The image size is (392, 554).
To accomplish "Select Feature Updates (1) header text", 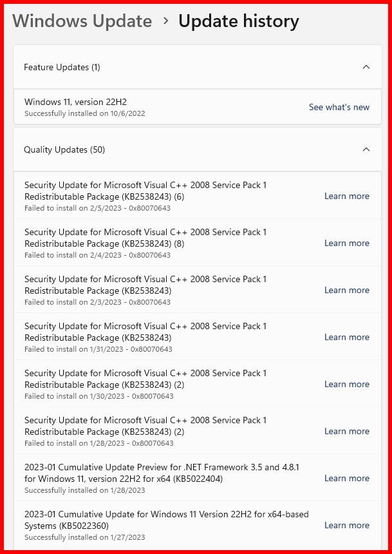I will (x=62, y=67).
